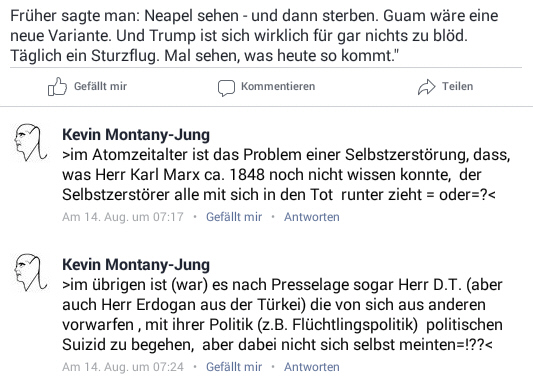This screenshot has height=391, width=533.
Task: Open Kevin Montany-Jung's profile from second comment
Action: pos(136,265)
